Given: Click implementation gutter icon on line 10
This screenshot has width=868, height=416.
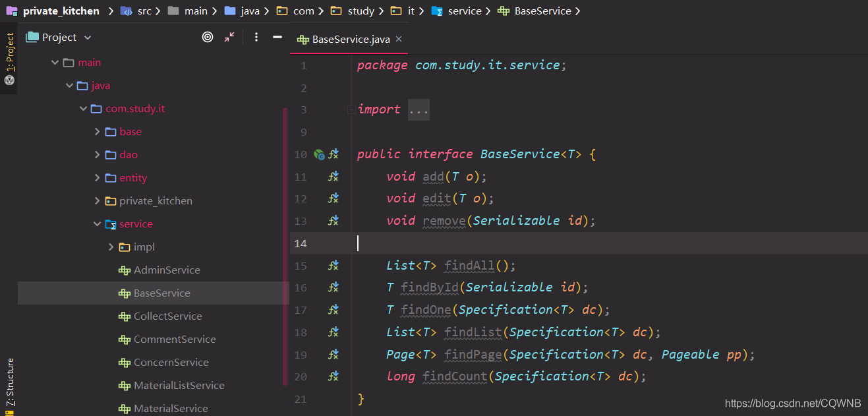Looking at the screenshot, I should pos(334,154).
